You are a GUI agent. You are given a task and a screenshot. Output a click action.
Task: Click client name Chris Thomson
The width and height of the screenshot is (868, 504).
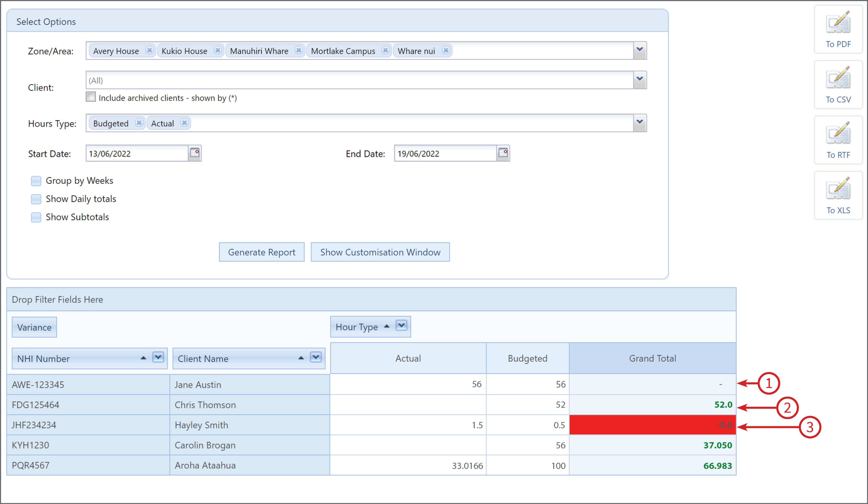pos(205,405)
